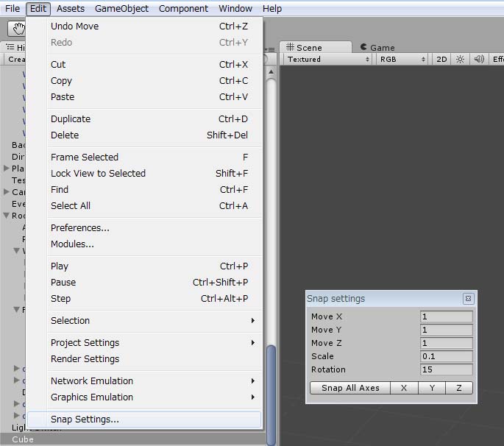Choose Copy from Edit menu
Screen dimensions: 504x446
(x=145, y=80)
